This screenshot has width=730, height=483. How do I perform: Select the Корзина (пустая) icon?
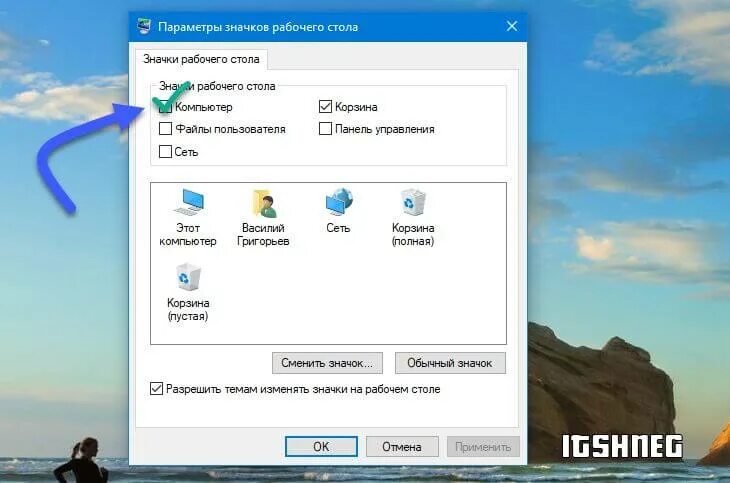(188, 293)
